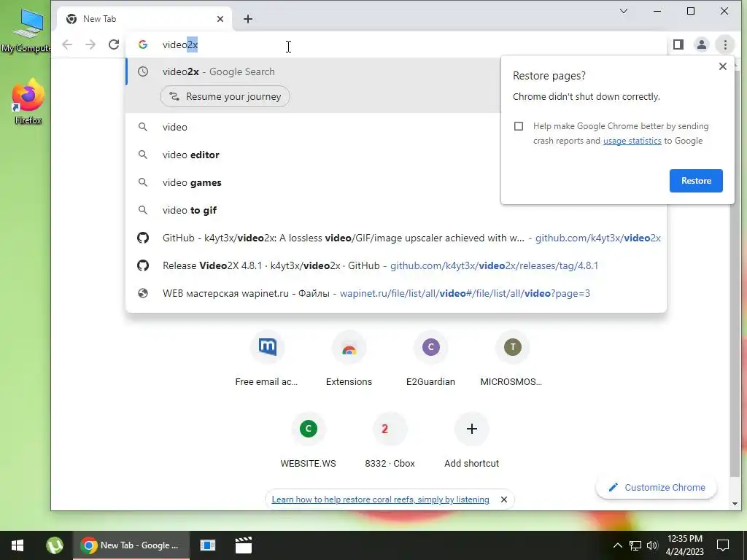This screenshot has height=560, width=747.
Task: Close the New Tab tab
Action: click(220, 19)
